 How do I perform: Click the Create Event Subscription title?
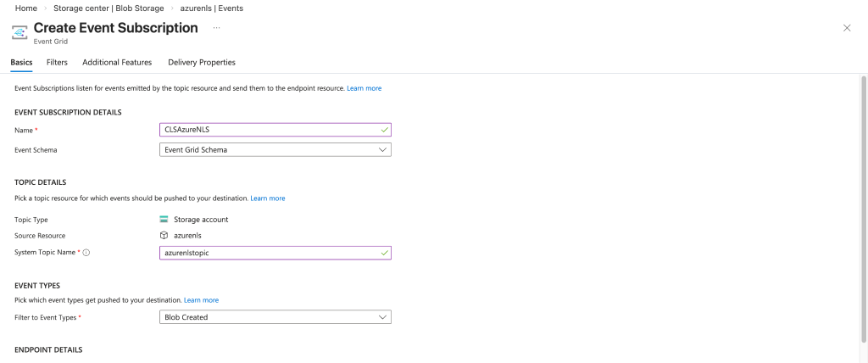115,28
